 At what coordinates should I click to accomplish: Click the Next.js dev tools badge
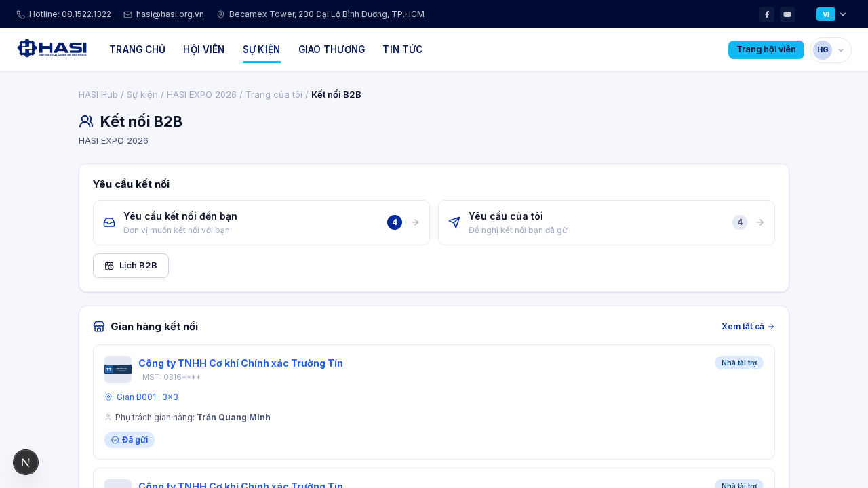tap(26, 462)
